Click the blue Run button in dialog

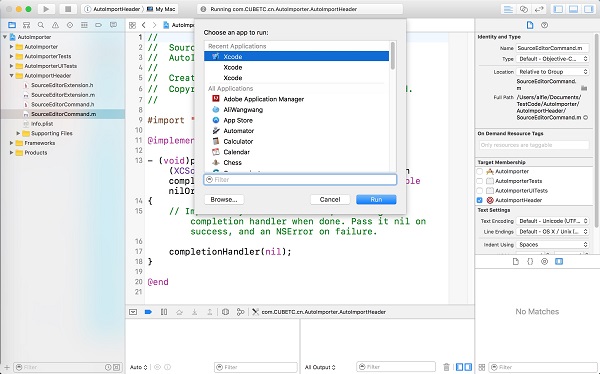[x=376, y=199]
